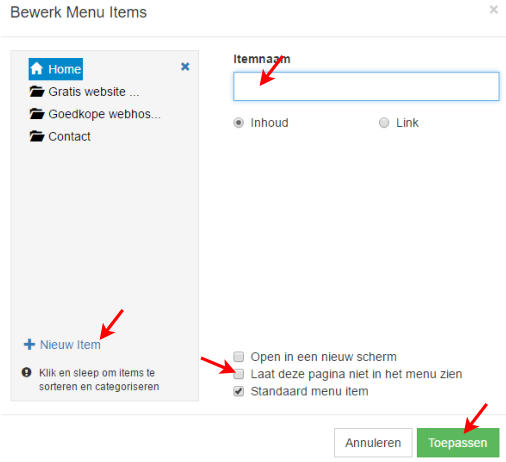Click the Contact folder icon
Viewport: 506px width, 462px height.
pyautogui.click(x=37, y=136)
